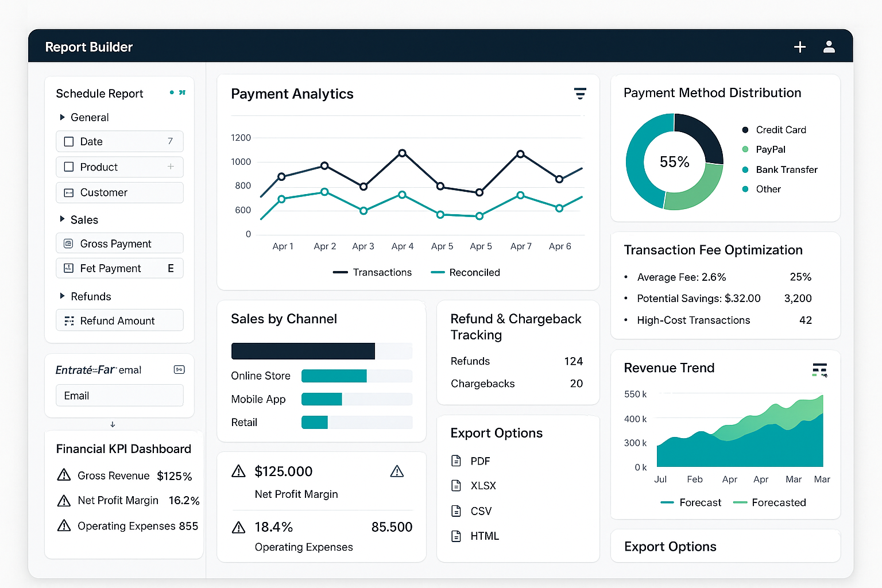The image size is (882, 588).
Task: Click the warning icon beside Net Profit Margin
Action: tap(64, 500)
